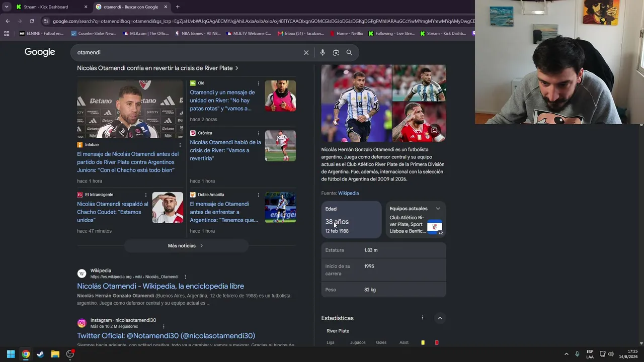The height and width of the screenshot is (362, 644).
Task: Open the three-dot menu for Olé result
Action: coord(259,83)
